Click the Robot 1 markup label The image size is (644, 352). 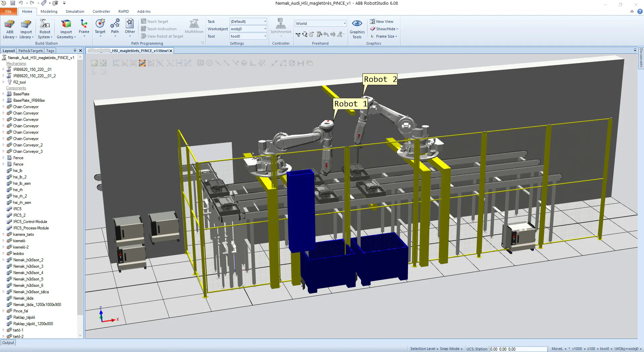[x=350, y=104]
